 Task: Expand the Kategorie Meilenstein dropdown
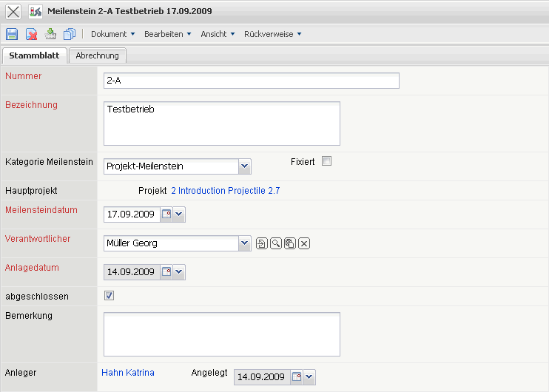pyautogui.click(x=245, y=166)
